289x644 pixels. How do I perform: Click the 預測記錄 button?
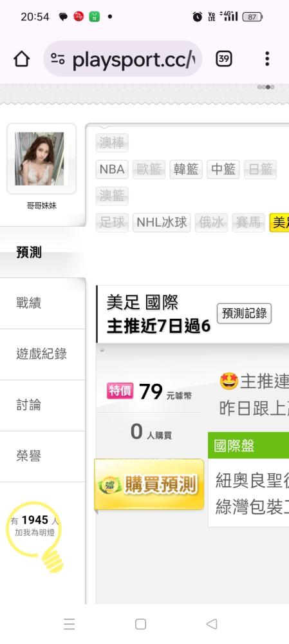coord(244,314)
